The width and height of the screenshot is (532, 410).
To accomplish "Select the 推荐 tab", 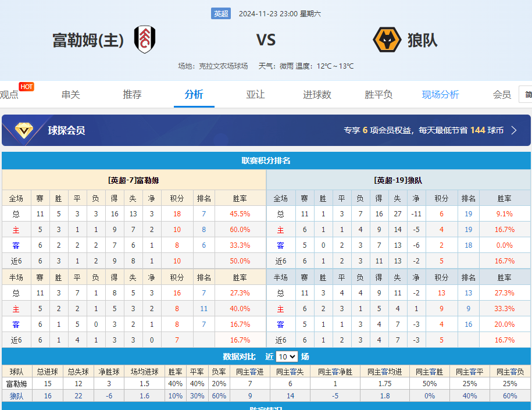I will [133, 94].
